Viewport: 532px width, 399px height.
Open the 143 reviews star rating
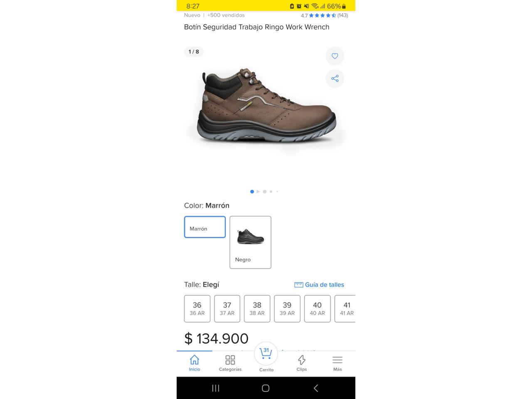[x=324, y=15]
